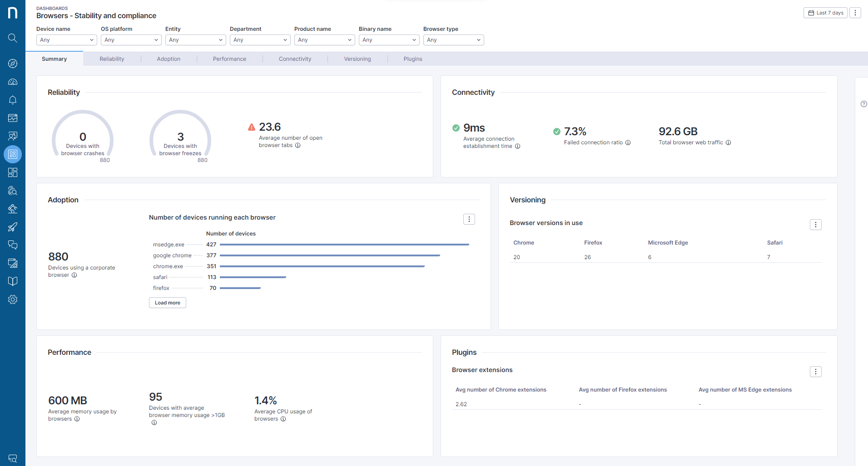Select the Summary tab
The width and height of the screenshot is (868, 466).
point(55,59)
